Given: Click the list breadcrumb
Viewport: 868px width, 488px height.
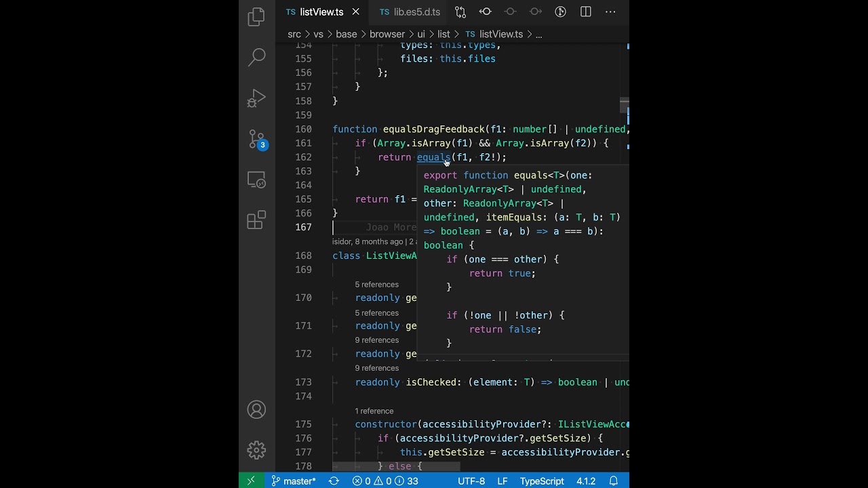Looking at the screenshot, I should pos(443,34).
